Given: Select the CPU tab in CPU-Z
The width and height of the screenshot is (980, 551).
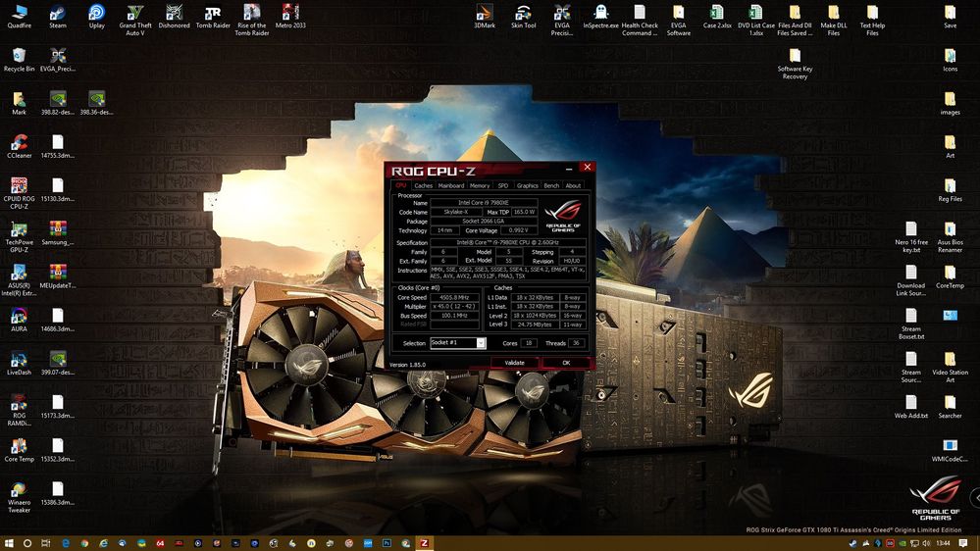Looking at the screenshot, I should coord(401,185).
